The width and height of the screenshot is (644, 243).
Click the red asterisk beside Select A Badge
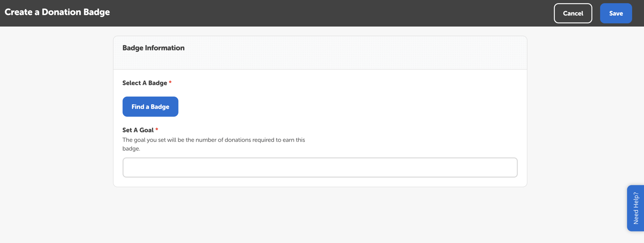[170, 83]
